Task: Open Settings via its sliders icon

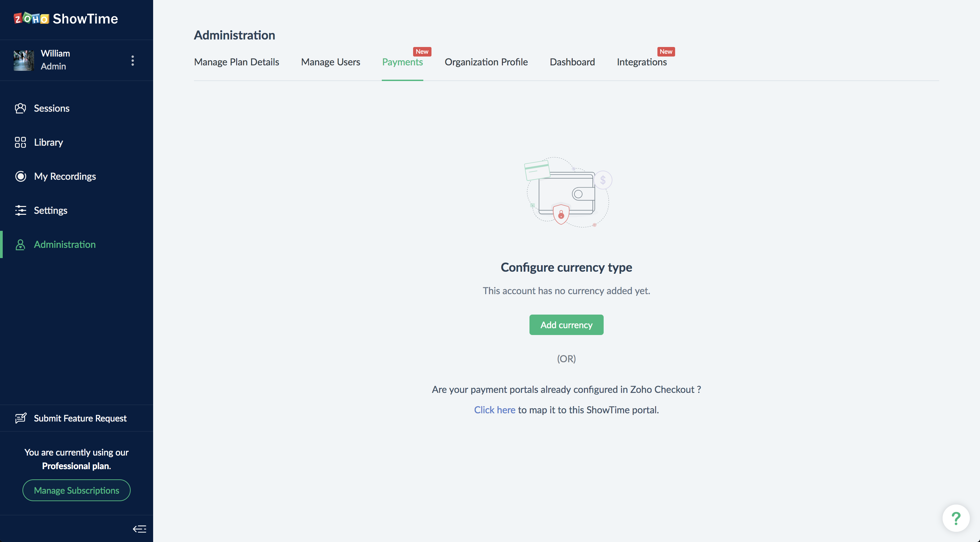Action: click(20, 210)
